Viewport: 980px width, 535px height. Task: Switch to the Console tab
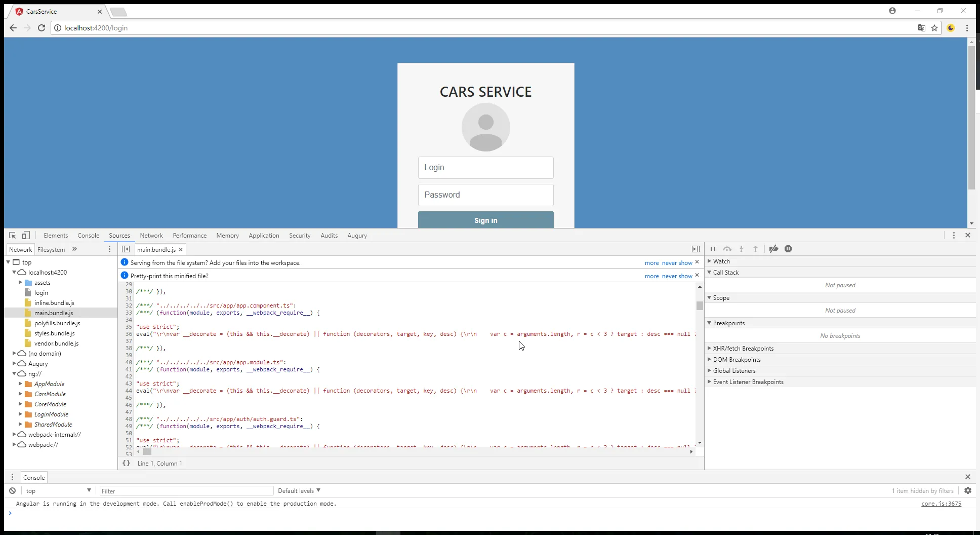(x=89, y=236)
